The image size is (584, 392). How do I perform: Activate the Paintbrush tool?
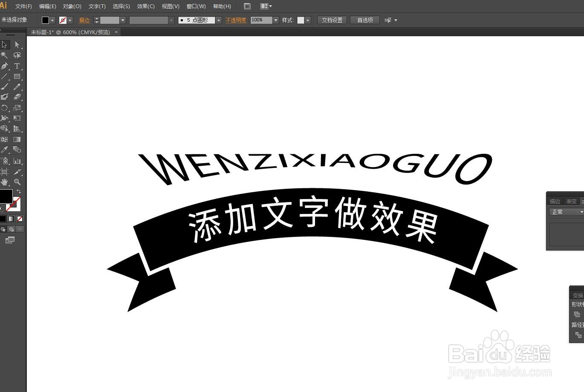tap(5, 86)
